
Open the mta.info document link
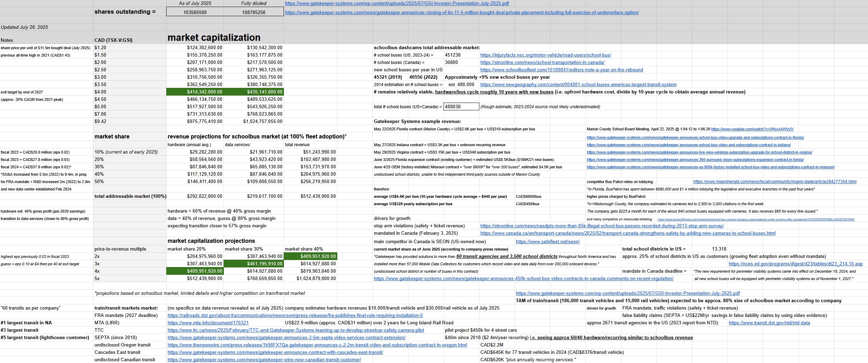pos(208,323)
